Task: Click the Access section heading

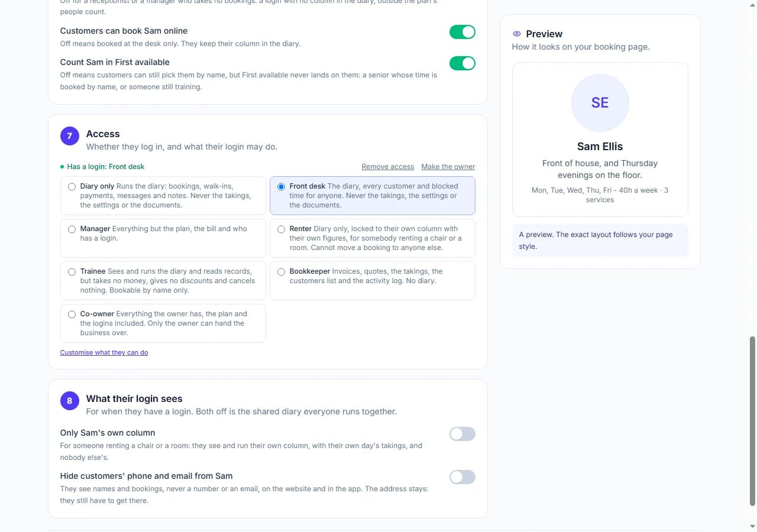Action: (103, 134)
